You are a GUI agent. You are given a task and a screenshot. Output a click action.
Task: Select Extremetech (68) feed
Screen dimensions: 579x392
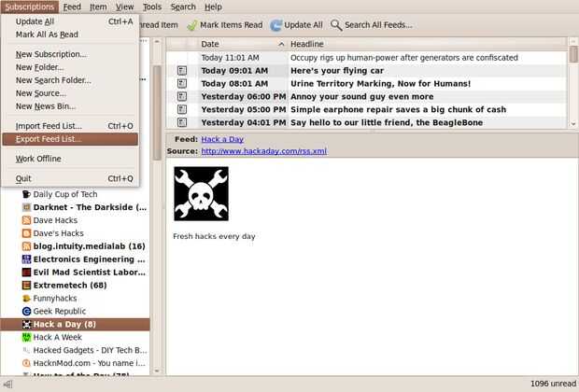[x=76, y=286]
